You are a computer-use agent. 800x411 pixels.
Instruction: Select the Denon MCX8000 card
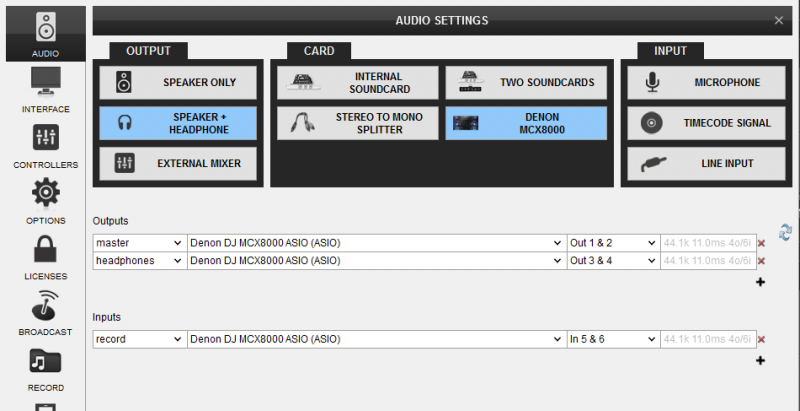click(526, 123)
